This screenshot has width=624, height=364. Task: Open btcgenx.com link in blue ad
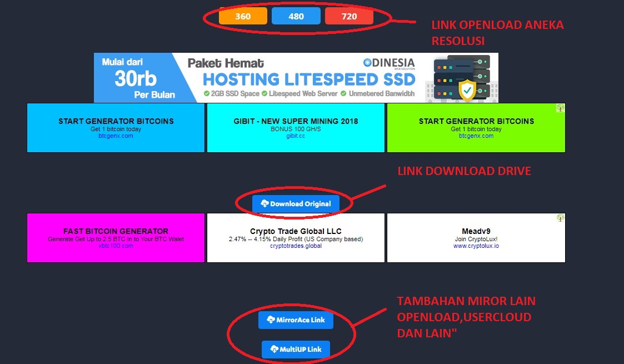116,136
